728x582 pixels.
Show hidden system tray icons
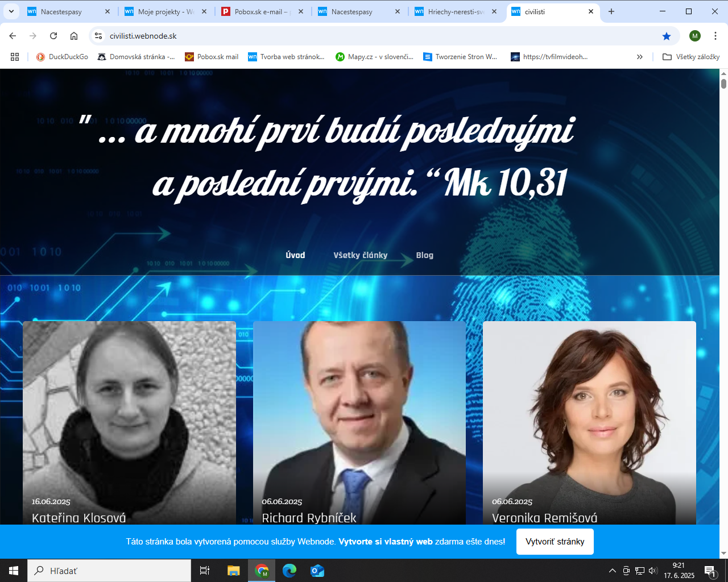tap(613, 571)
